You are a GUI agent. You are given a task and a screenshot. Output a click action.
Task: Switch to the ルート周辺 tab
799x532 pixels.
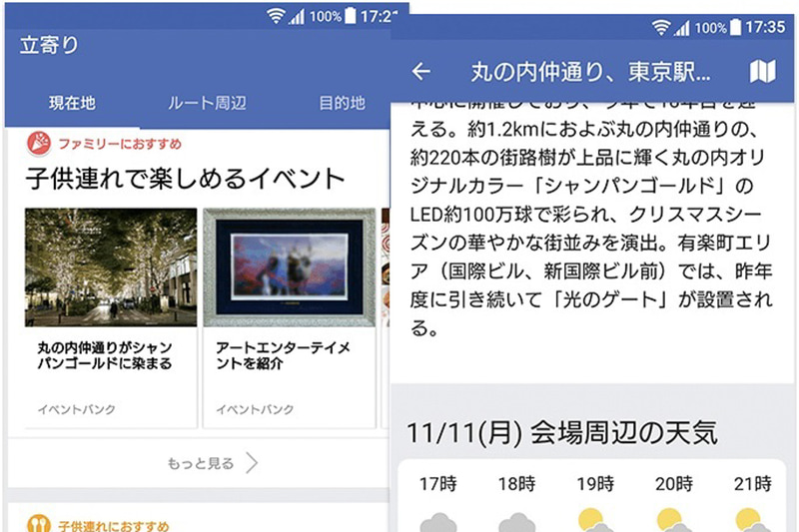207,103
